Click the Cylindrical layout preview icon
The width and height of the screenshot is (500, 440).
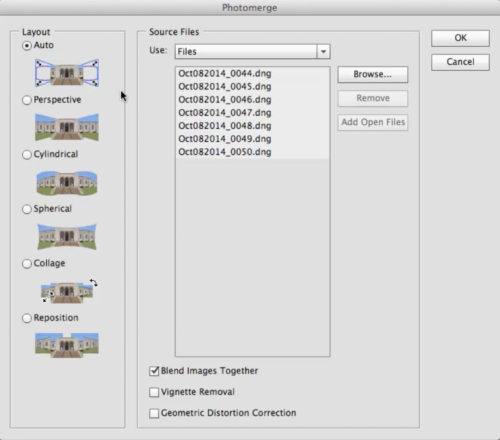67,182
